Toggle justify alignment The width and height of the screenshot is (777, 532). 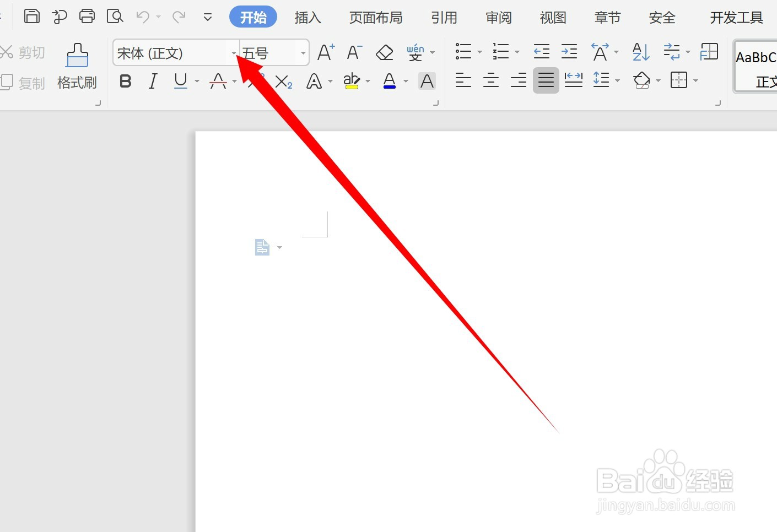546,81
